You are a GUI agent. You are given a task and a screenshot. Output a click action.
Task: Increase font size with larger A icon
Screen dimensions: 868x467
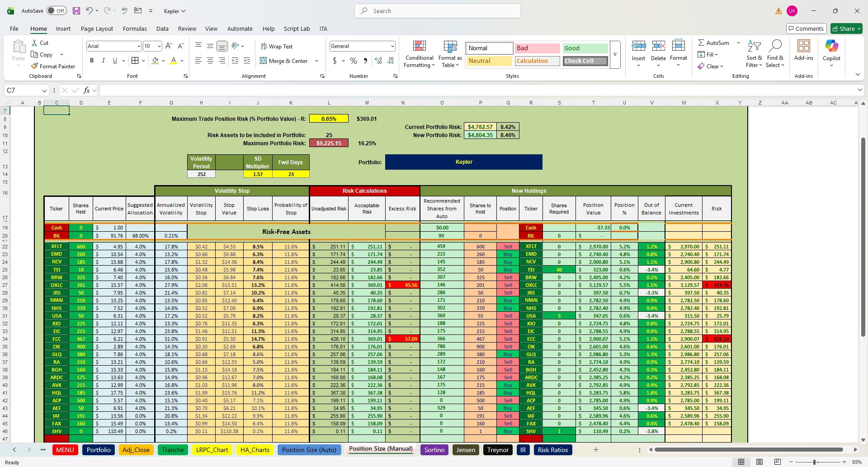point(169,46)
